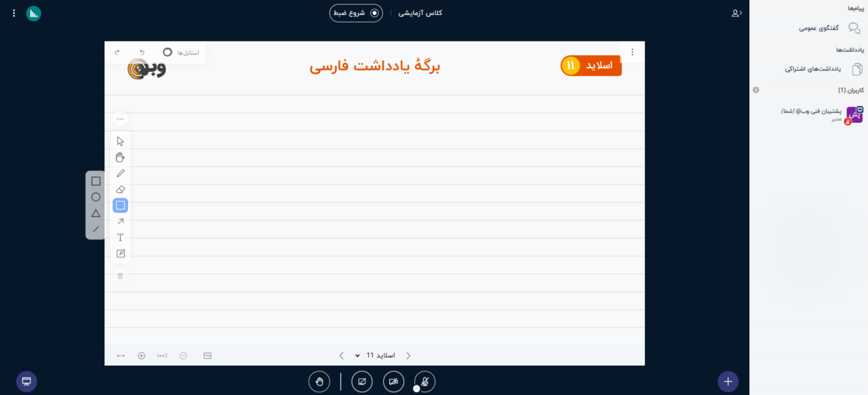Select the Hand pan tool
The height and width of the screenshot is (395, 868).
point(121,157)
